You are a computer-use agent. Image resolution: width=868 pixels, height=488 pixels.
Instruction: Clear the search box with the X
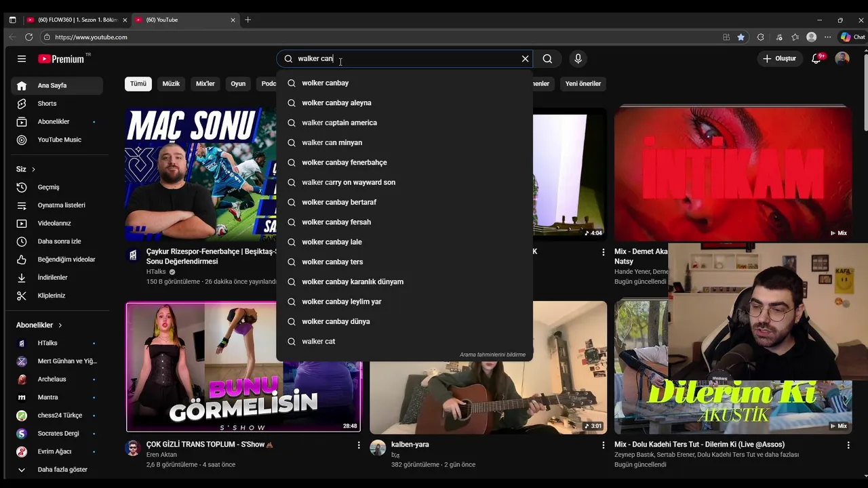tap(525, 59)
